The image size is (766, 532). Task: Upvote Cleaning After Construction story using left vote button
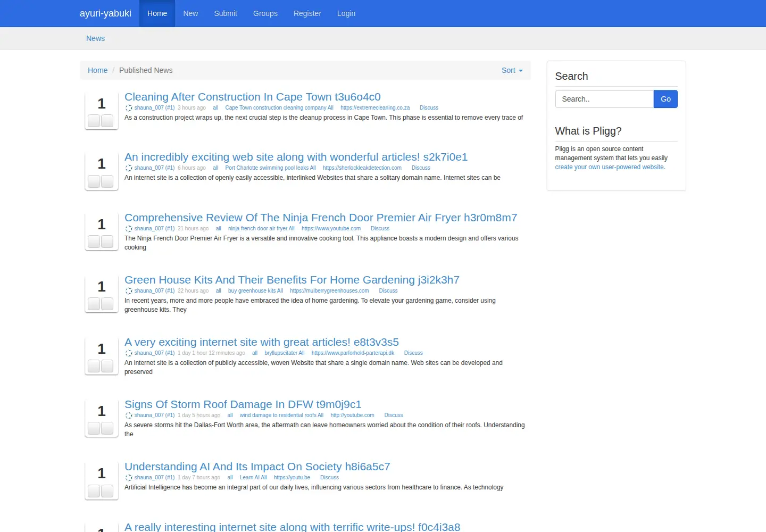(94, 121)
